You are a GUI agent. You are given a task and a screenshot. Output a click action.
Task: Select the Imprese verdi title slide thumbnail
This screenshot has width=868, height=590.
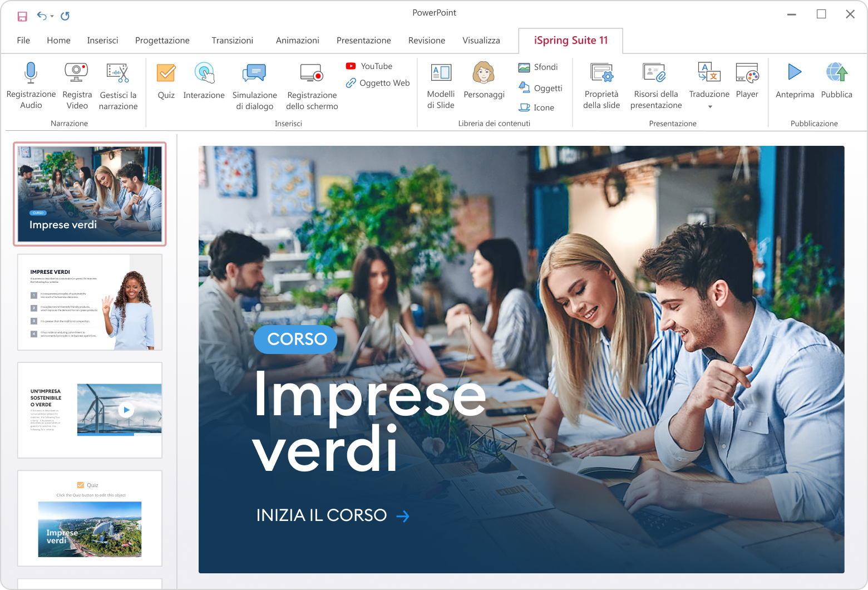(x=89, y=194)
